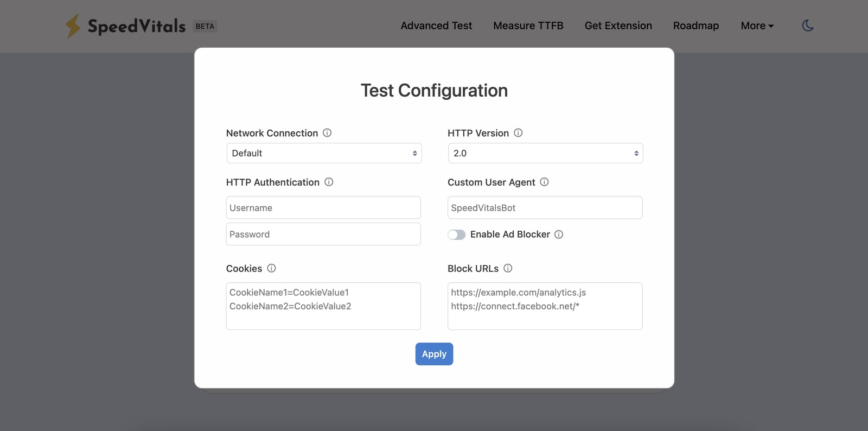
Task: Click the Custom User Agent info icon
Action: (x=544, y=182)
